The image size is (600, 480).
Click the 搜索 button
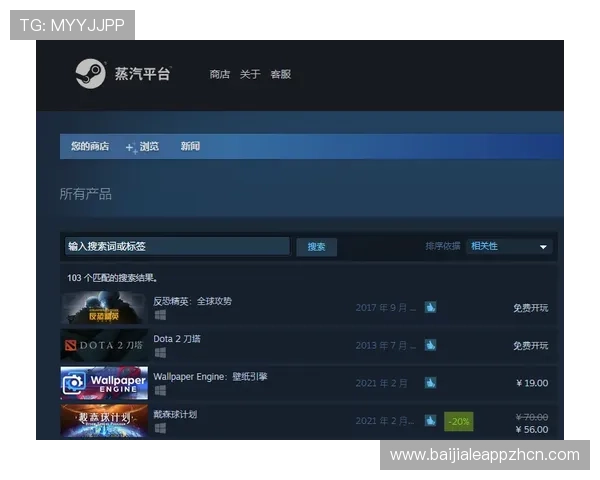point(316,247)
